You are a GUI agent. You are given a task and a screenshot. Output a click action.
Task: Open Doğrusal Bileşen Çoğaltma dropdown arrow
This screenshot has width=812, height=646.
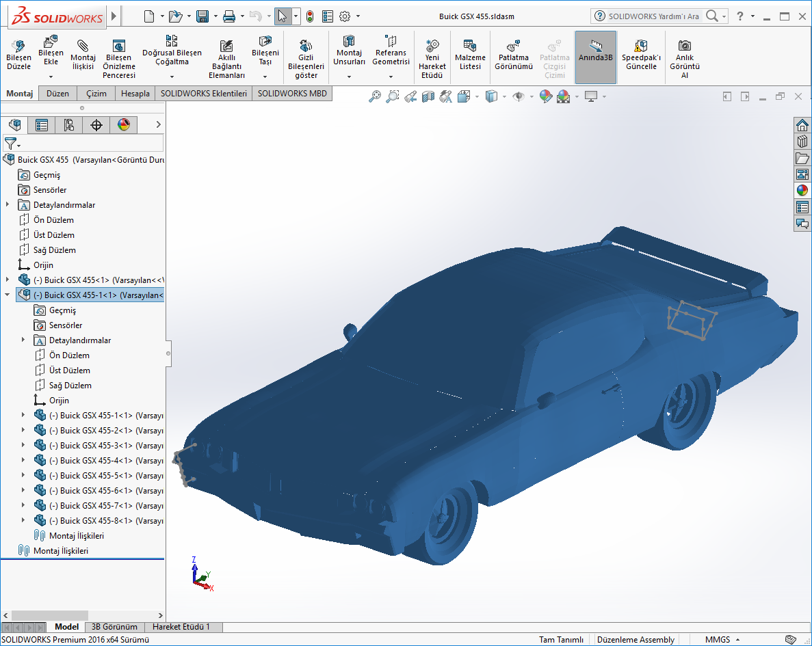pos(172,77)
